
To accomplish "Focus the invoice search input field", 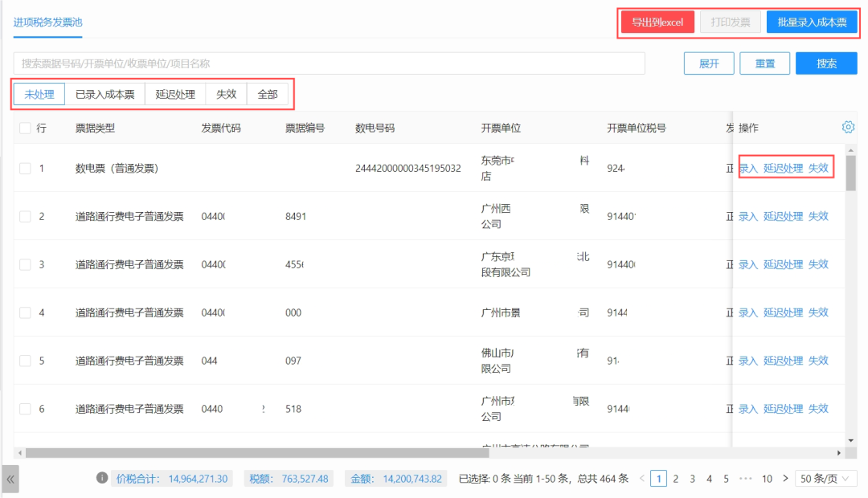I will (x=329, y=63).
